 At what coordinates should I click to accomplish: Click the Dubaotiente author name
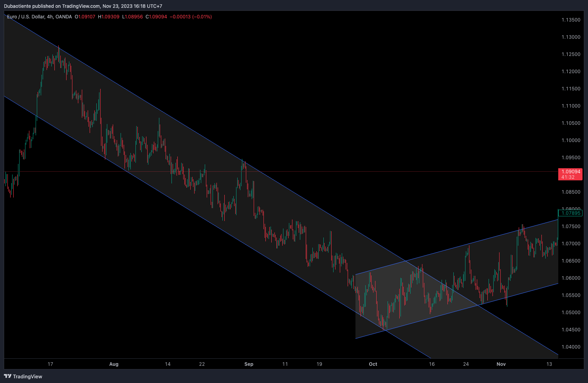tap(18, 6)
